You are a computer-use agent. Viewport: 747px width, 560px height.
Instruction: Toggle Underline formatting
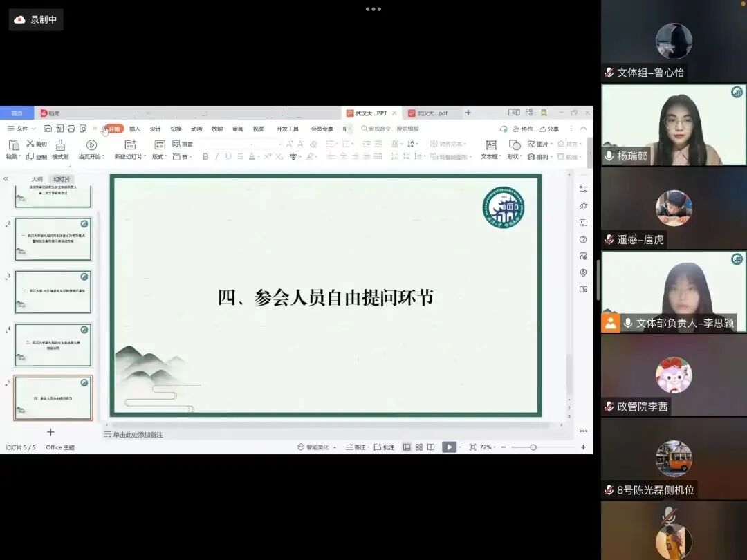point(229,157)
